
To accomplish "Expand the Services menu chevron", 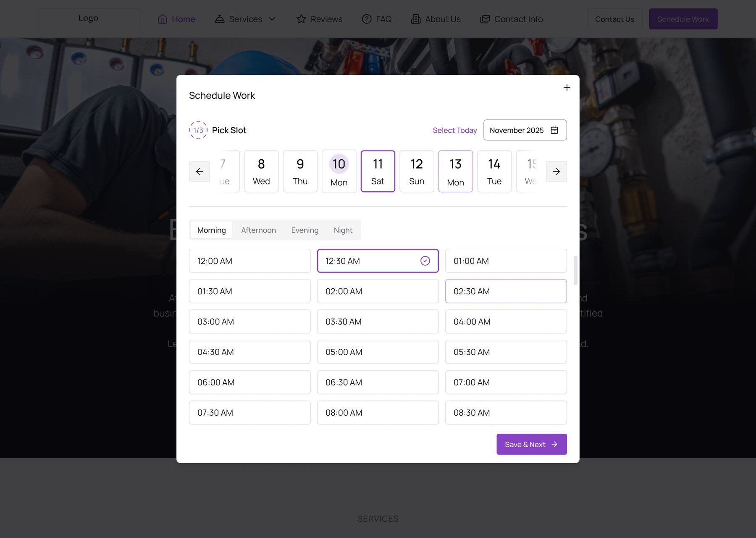I will (272, 19).
